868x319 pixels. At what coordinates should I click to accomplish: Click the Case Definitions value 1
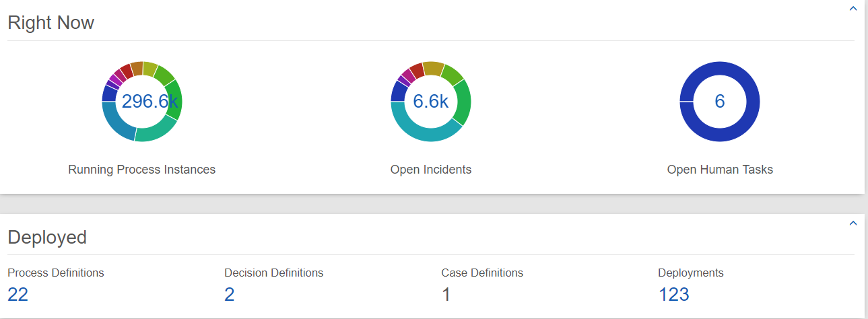[x=446, y=294]
